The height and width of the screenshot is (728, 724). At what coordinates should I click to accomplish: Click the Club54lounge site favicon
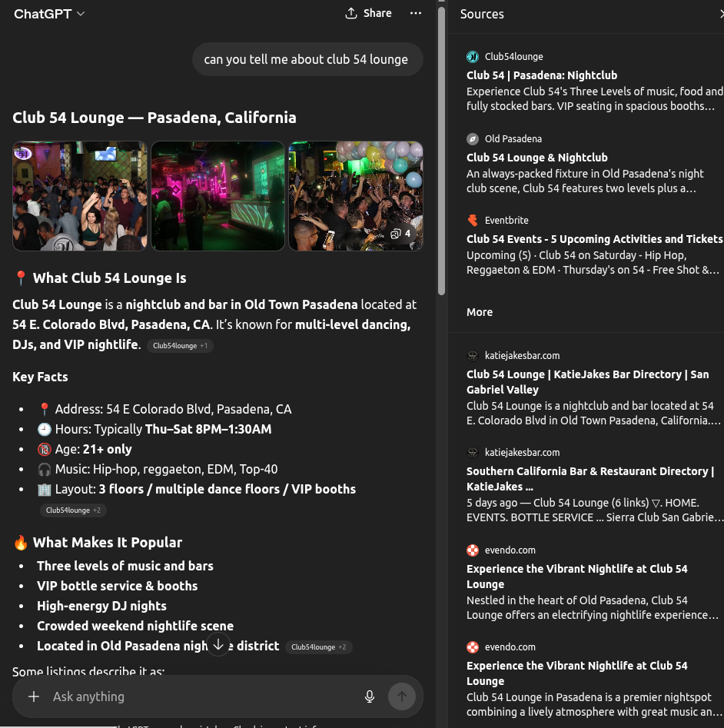(x=473, y=57)
